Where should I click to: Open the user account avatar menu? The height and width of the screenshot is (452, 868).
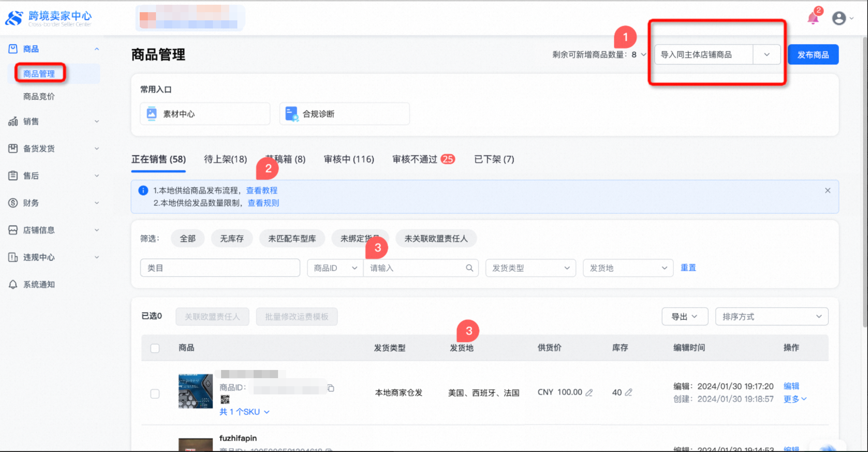839,18
